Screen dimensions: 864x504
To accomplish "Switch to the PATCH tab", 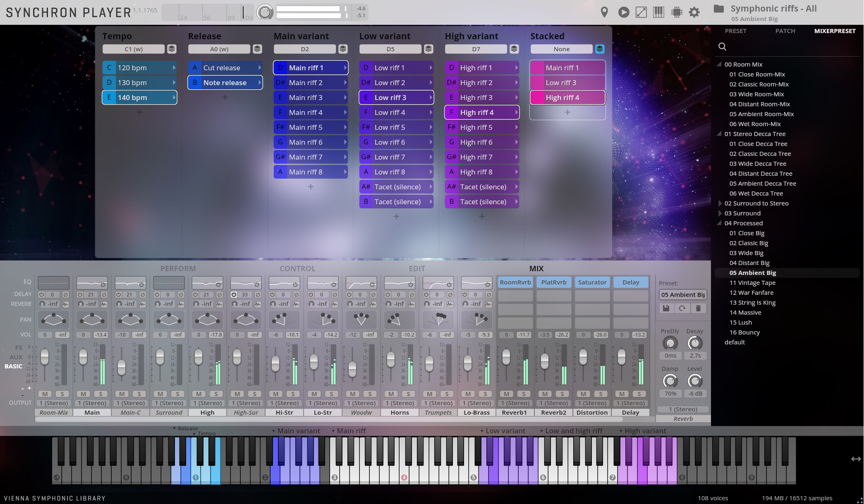I will pyautogui.click(x=785, y=31).
